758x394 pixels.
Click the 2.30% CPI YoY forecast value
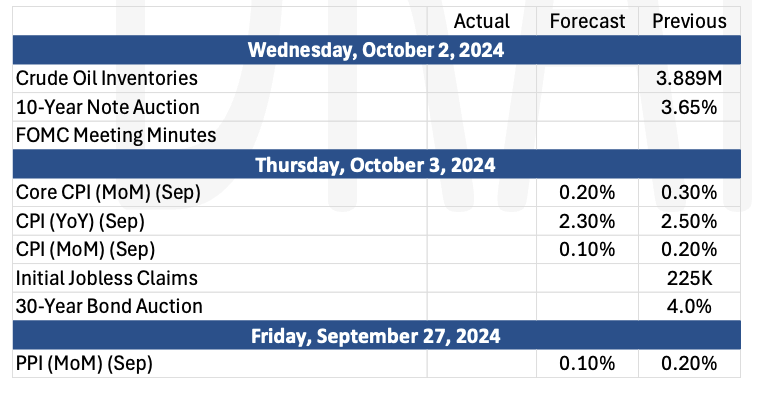click(x=587, y=221)
